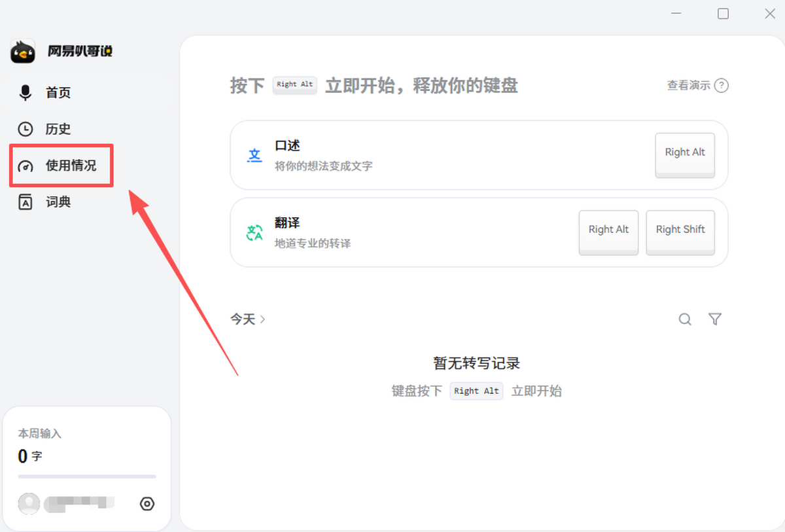Click the user avatar in sidebar

pyautogui.click(x=29, y=503)
